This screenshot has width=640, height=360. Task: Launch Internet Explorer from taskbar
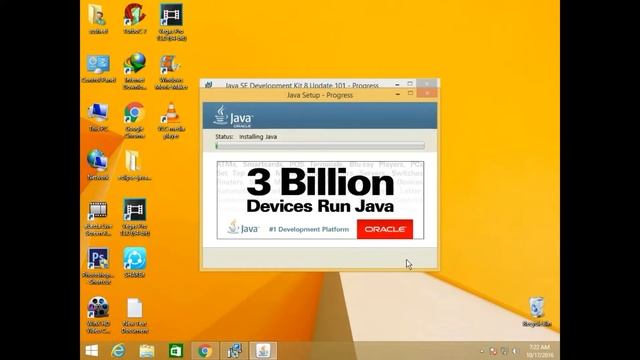(118, 351)
